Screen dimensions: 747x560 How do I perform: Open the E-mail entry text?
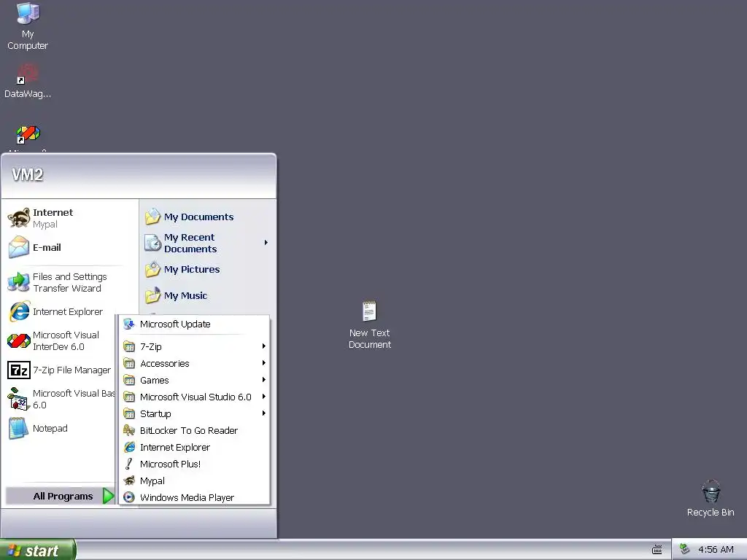(47, 248)
